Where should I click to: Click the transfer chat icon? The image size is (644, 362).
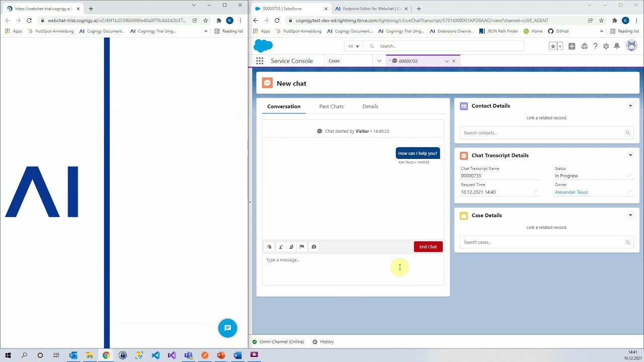tap(281, 246)
